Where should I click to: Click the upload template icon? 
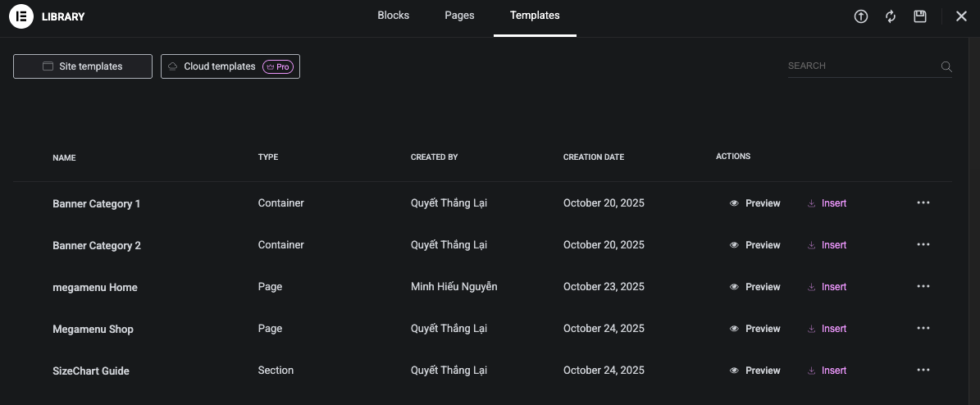coord(861,16)
